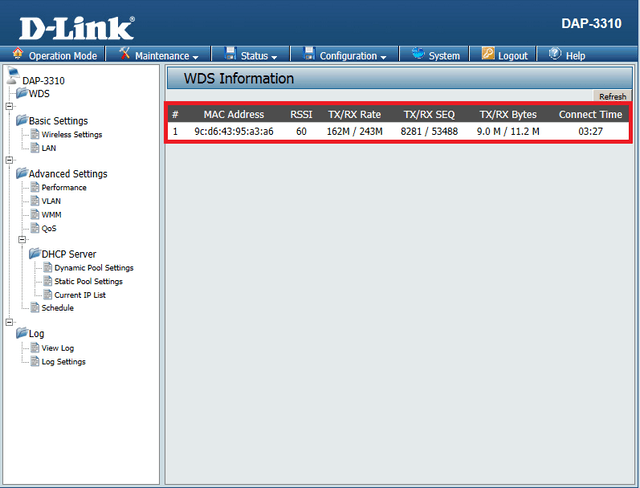Screen dimensions: 640x488
Task: Click the Advanced Settings folder icon
Action: pyautogui.click(x=22, y=173)
